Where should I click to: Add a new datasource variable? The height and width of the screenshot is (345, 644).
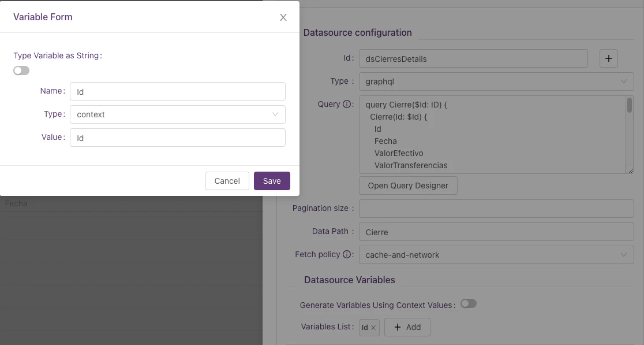(x=407, y=327)
